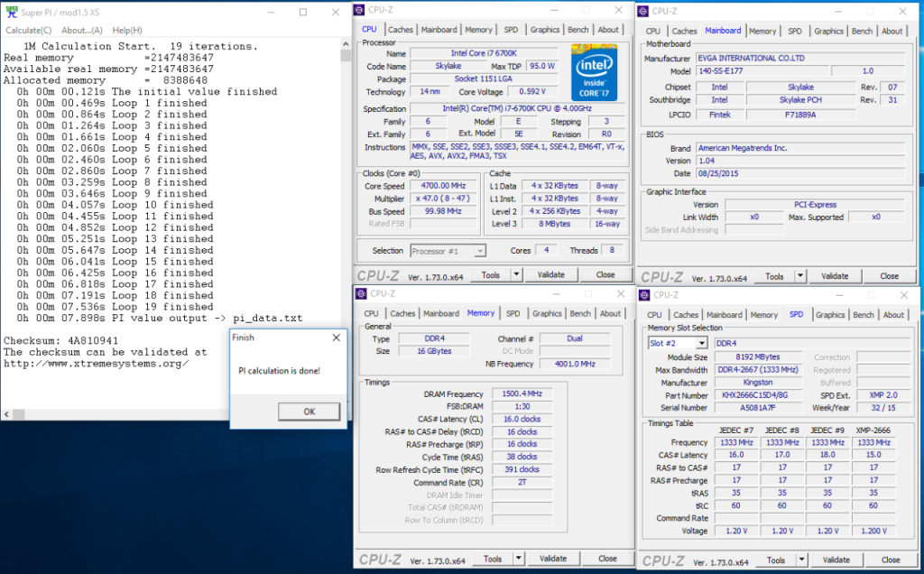Image resolution: width=924 pixels, height=574 pixels.
Task: Click the Core Voltage value '0.592 V'
Action: [532, 91]
